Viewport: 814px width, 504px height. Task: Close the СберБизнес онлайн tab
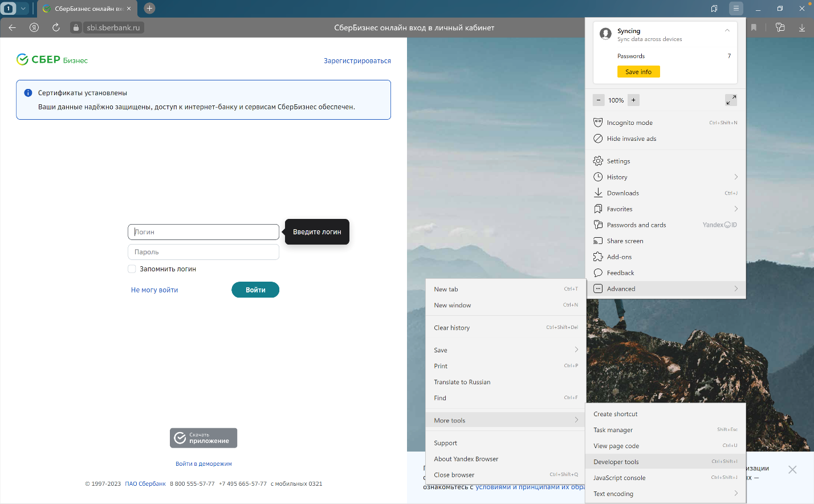129,9
